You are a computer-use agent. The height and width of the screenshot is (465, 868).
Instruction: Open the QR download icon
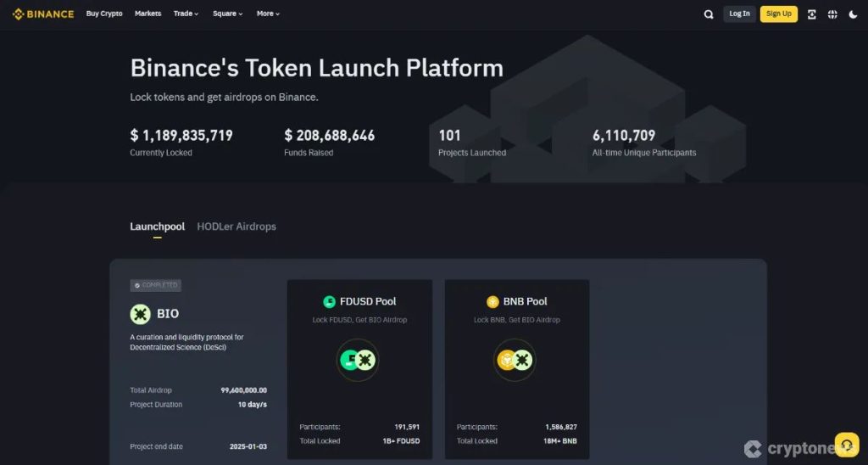(811, 14)
